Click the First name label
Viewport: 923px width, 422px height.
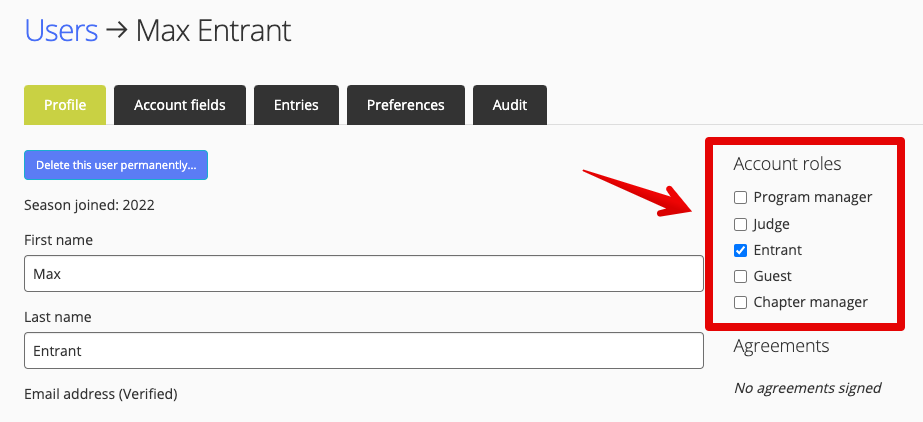pyautogui.click(x=58, y=240)
